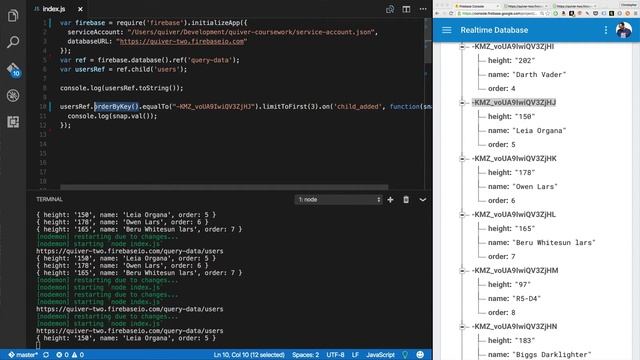Select the highlighted key -KMZ_voUA9IwiQV3ZjHJ

[x=514, y=102]
